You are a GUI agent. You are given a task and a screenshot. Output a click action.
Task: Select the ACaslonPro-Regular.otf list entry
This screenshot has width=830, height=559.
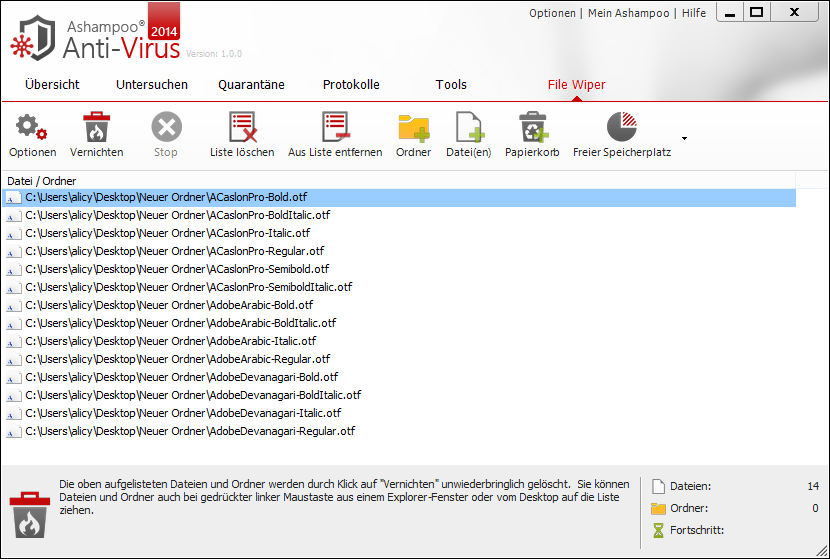pyautogui.click(x=175, y=251)
